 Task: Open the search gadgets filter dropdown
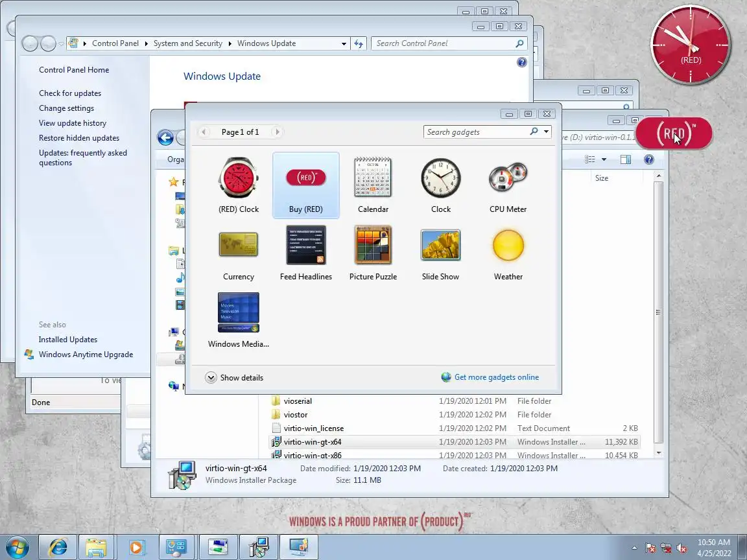tap(546, 132)
